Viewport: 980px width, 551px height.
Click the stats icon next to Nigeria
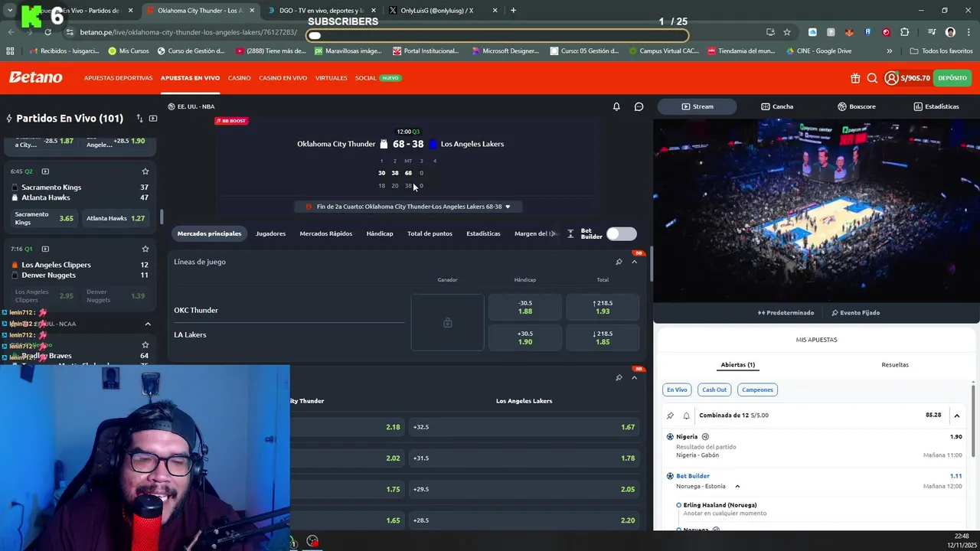click(705, 437)
